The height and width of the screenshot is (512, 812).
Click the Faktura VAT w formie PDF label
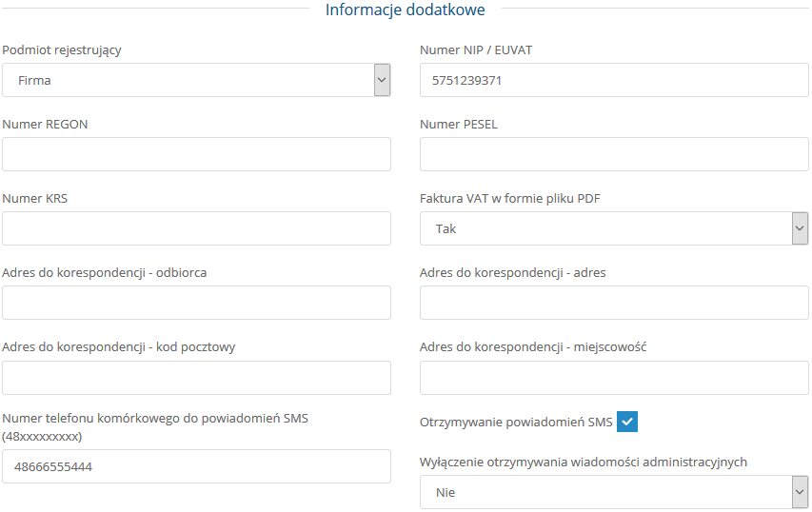click(510, 199)
